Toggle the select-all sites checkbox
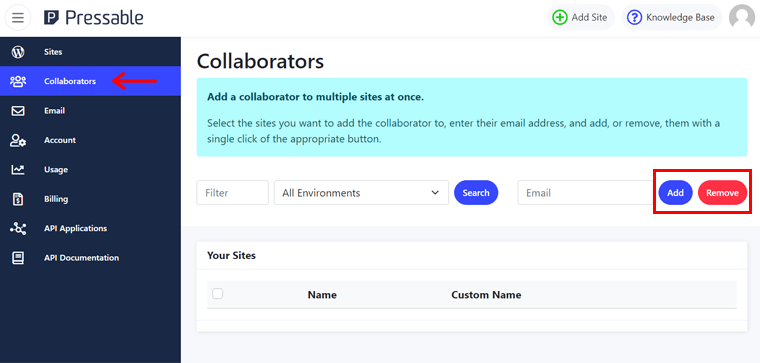This screenshot has width=760, height=363. [218, 293]
